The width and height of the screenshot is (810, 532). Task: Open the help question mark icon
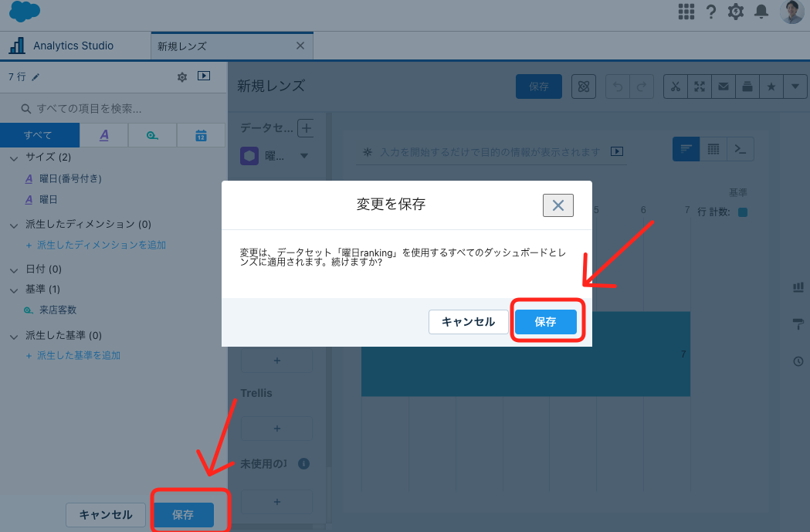click(x=711, y=12)
